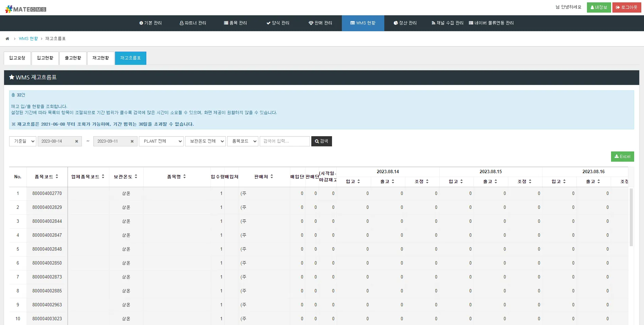Click the table vertical scrollbar

[x=631, y=217]
